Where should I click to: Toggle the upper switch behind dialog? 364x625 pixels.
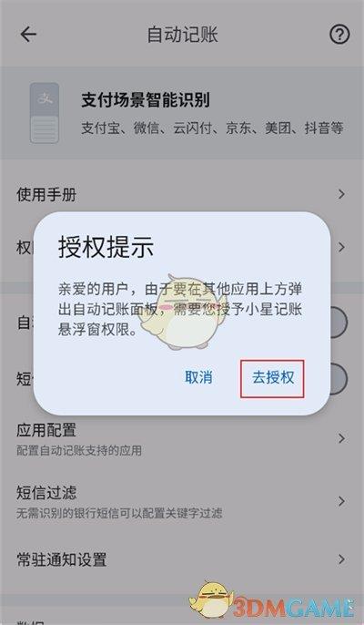pyautogui.click(x=339, y=323)
